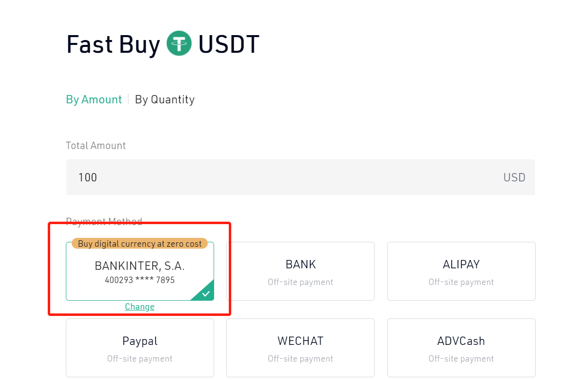
Task: Choose BANK off-site payment method
Action: click(300, 271)
